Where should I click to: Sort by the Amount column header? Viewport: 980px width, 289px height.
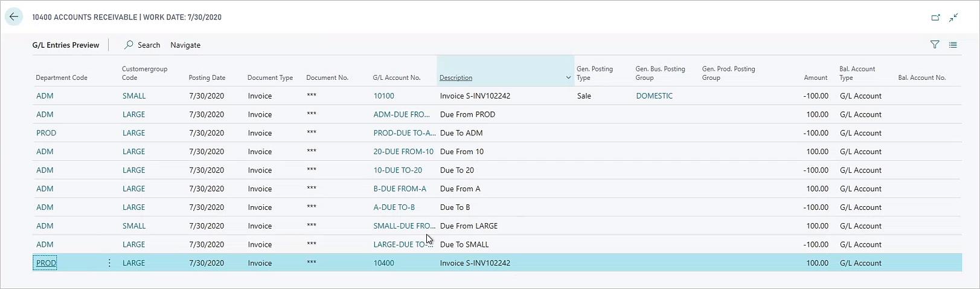(x=815, y=78)
